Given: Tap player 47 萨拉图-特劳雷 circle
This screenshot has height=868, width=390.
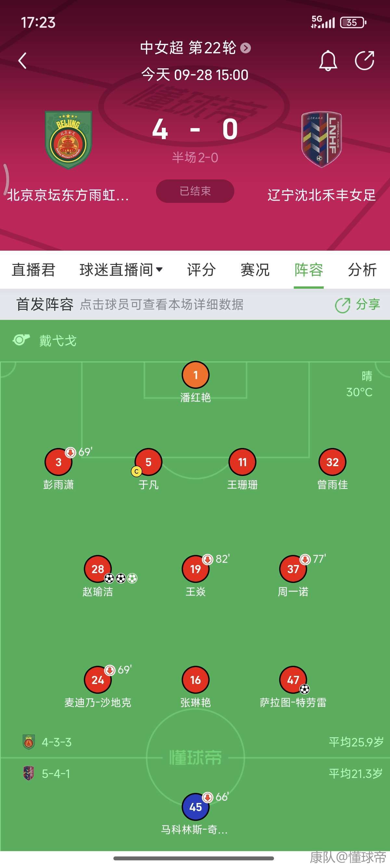Looking at the screenshot, I should pyautogui.click(x=293, y=680).
